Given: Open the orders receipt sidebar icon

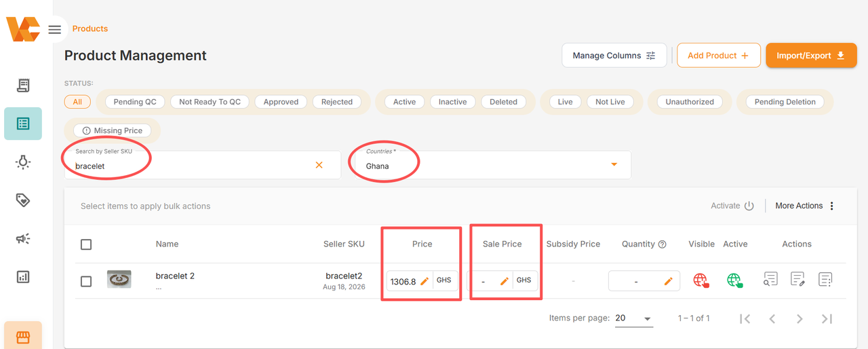Looking at the screenshot, I should tap(23, 85).
